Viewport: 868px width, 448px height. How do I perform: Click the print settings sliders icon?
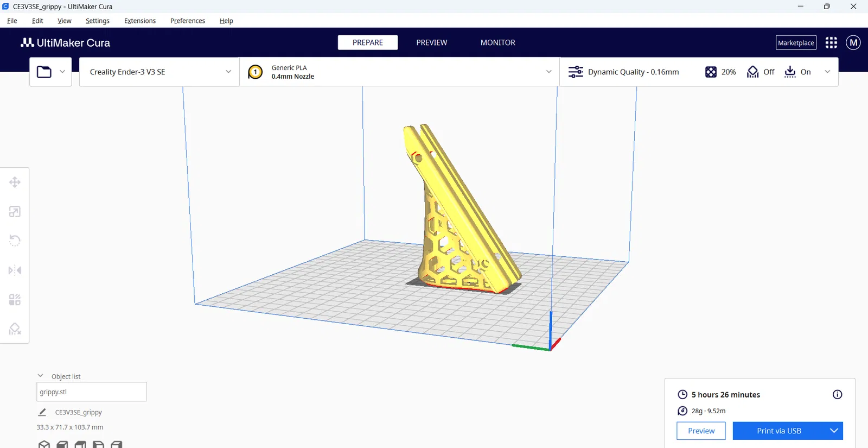pyautogui.click(x=576, y=72)
